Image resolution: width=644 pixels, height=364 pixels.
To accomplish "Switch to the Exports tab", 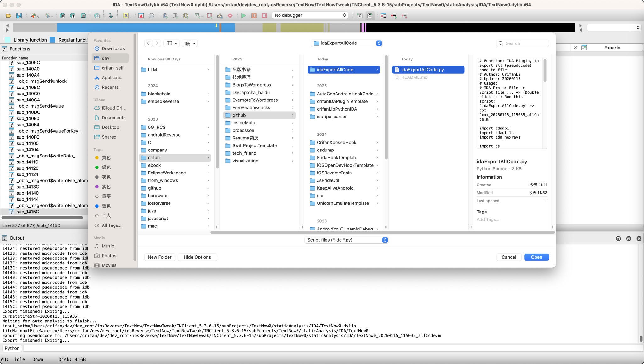I will [612, 48].
